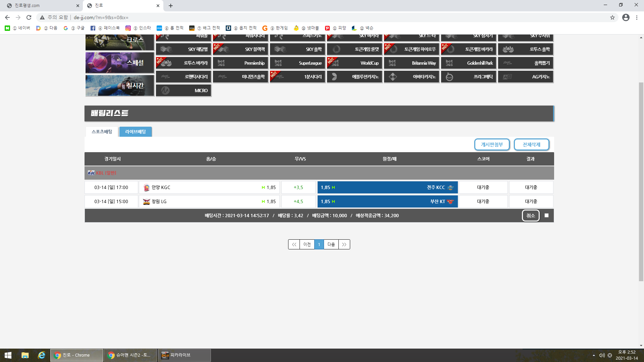Open the Instagram bookmark icon

[x=128, y=28]
